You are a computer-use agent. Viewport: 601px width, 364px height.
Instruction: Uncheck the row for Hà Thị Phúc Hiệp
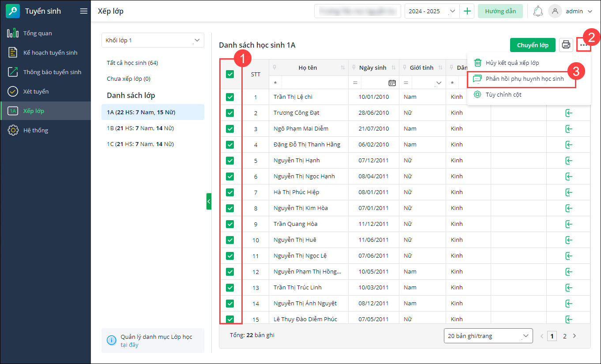pyautogui.click(x=230, y=192)
